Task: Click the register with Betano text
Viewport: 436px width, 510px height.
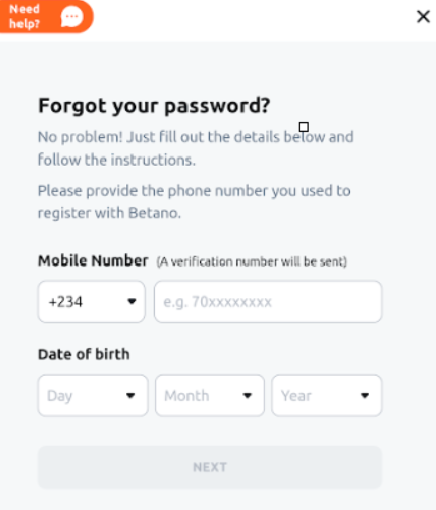Action: tap(109, 213)
